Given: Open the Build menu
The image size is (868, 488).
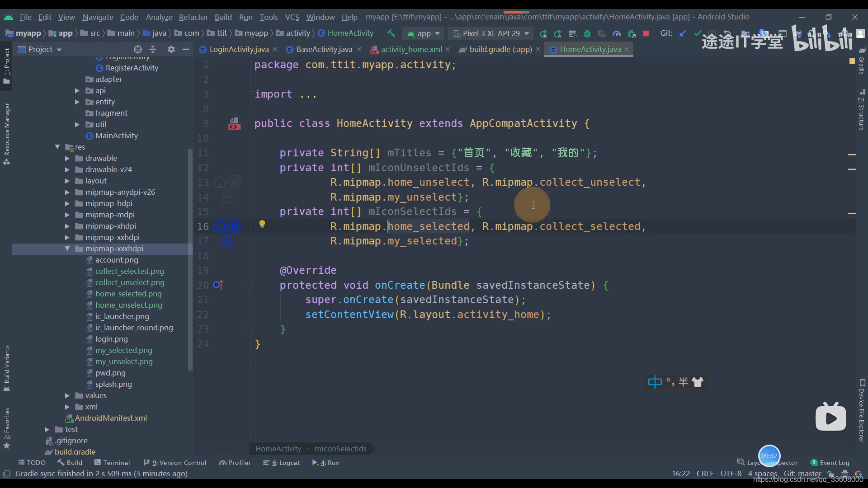Looking at the screenshot, I should coord(223,17).
